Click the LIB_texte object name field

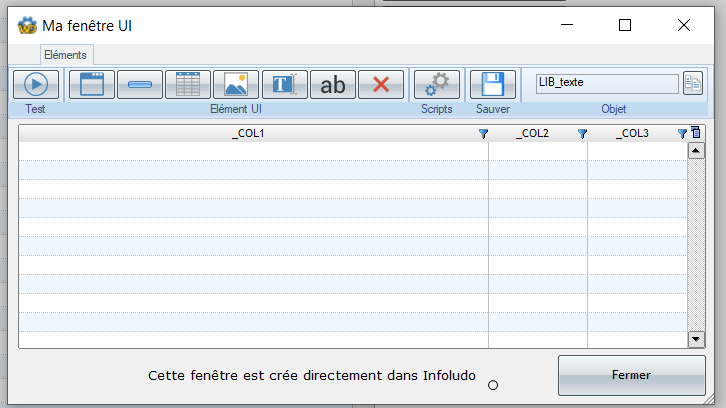click(605, 83)
